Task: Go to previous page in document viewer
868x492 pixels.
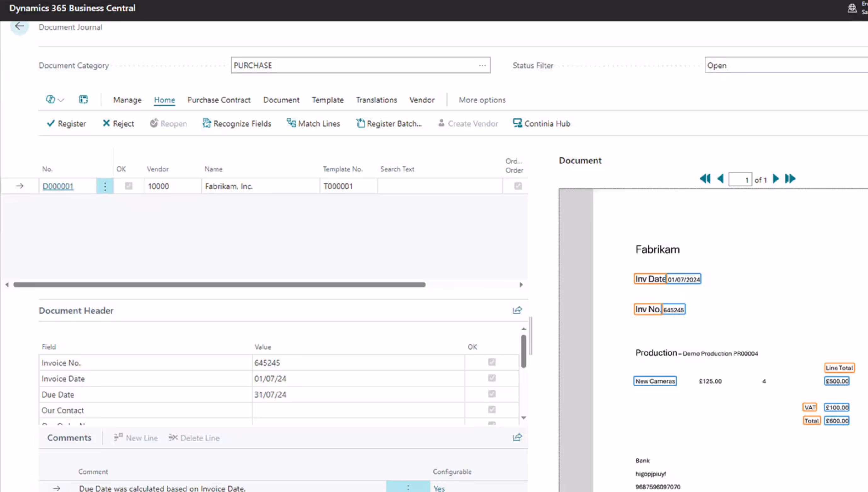Action: 720,179
